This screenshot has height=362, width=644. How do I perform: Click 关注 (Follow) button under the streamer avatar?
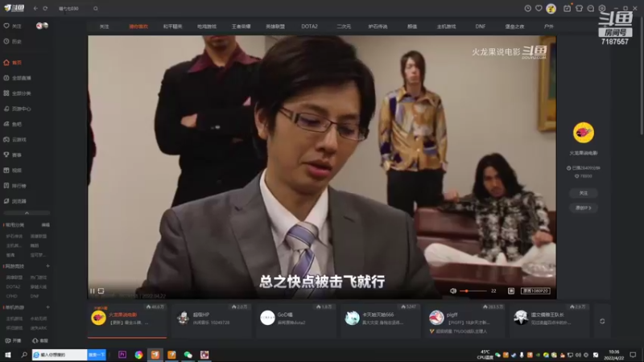583,193
